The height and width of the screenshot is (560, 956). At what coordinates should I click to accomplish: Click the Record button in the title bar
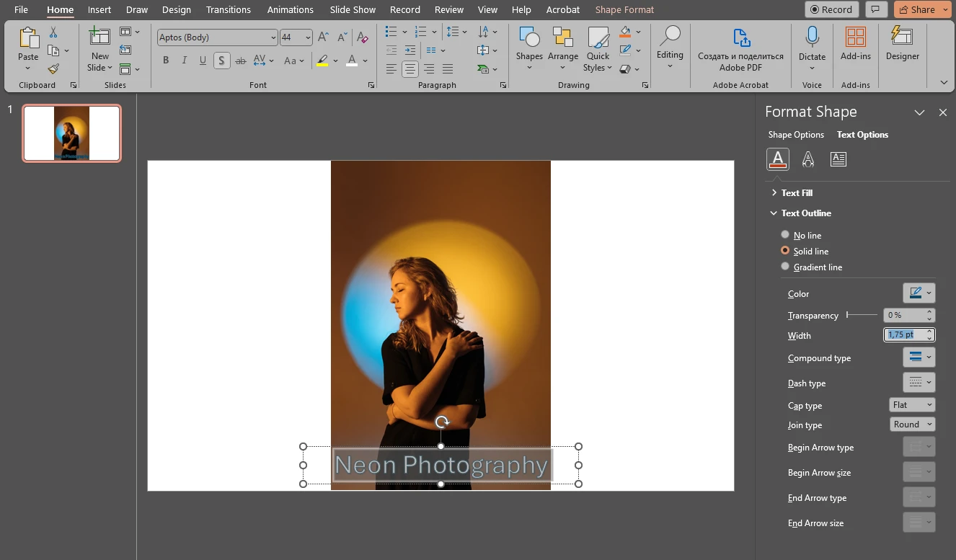point(831,9)
